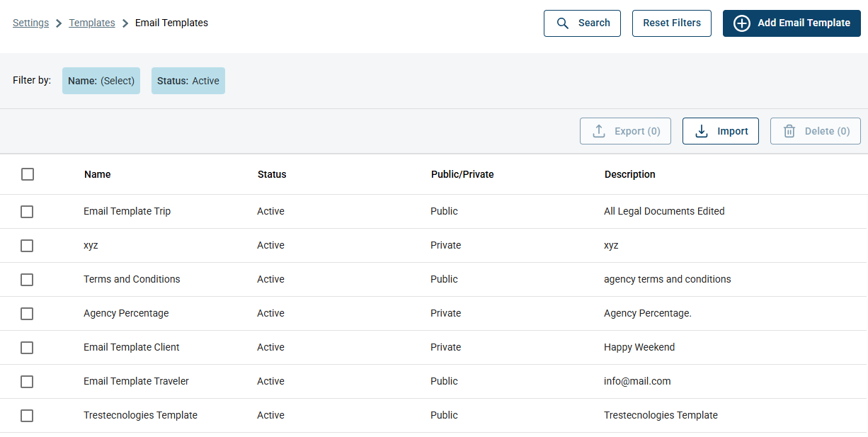The width and height of the screenshot is (868, 437).
Task: Click the Private value in xyz row
Action: (446, 245)
